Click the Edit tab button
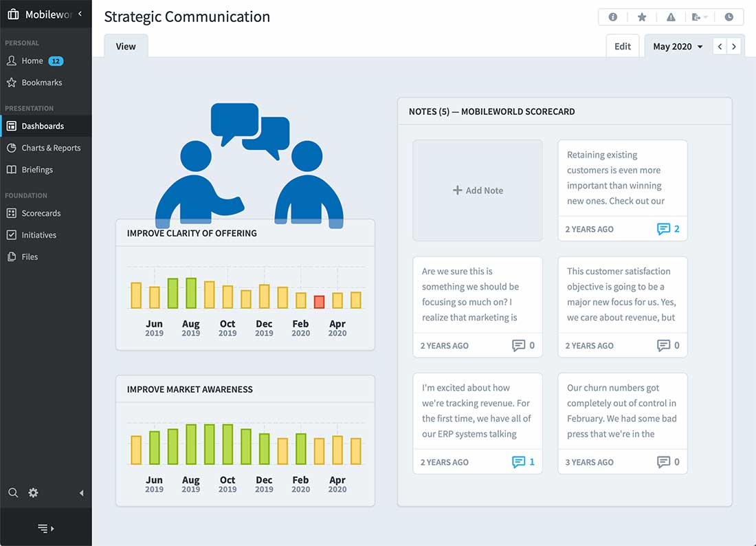The height and width of the screenshot is (546, 756). (x=623, y=46)
